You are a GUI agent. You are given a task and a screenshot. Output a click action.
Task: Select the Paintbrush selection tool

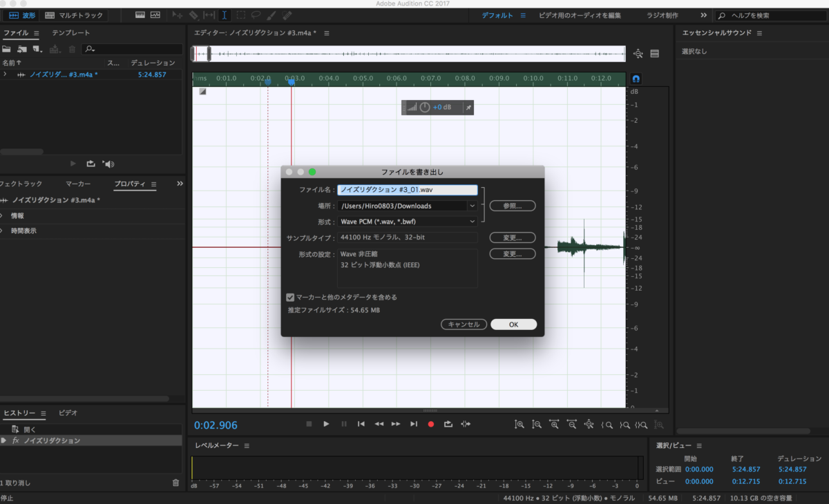tap(271, 14)
